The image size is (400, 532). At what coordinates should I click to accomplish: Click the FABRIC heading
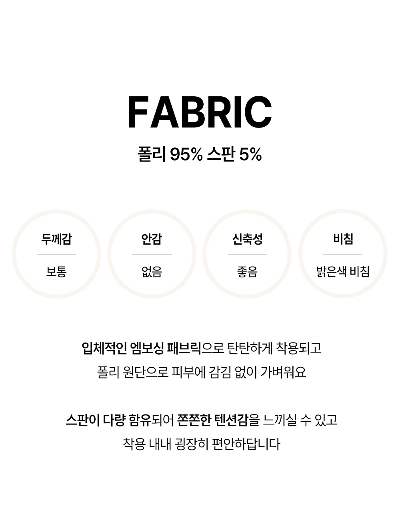click(200, 112)
